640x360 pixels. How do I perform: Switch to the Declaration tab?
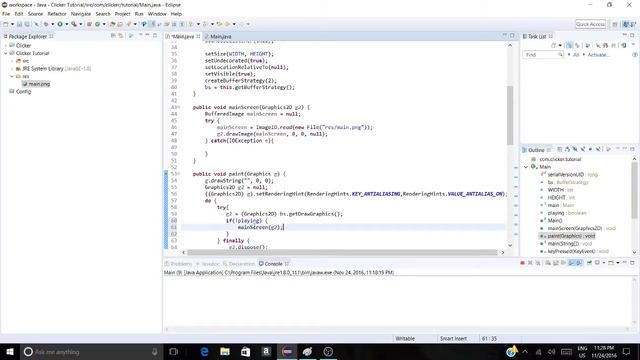[x=239, y=264]
